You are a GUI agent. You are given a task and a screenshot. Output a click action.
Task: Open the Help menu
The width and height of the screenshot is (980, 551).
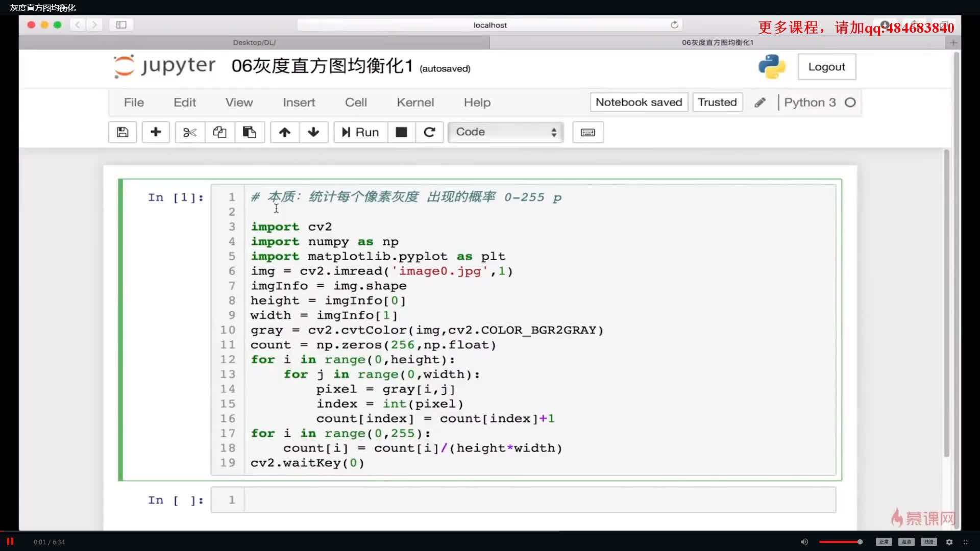tap(477, 103)
